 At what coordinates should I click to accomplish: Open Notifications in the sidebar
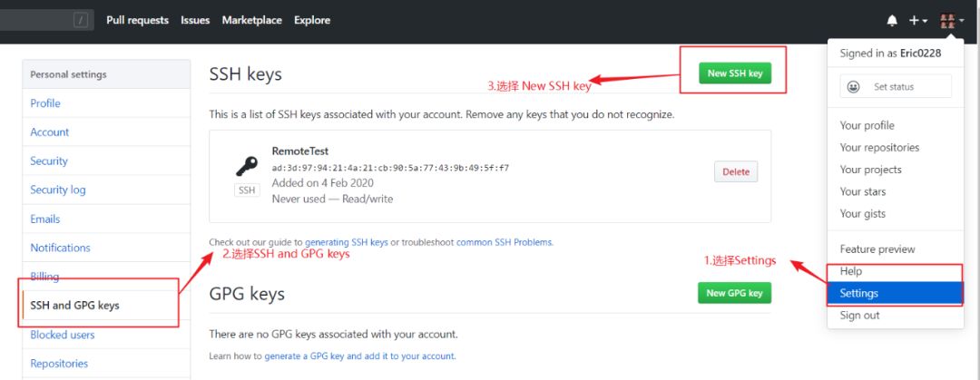pyautogui.click(x=106, y=248)
